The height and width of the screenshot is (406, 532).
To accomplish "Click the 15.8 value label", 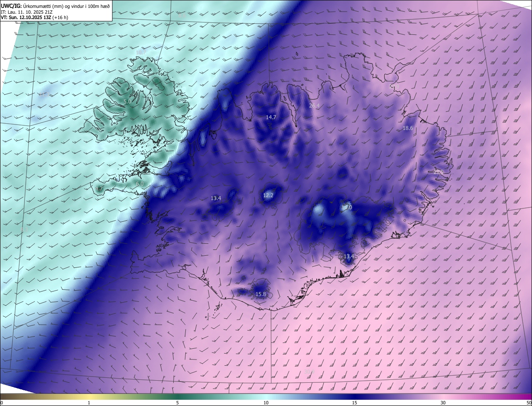I will 261,294.
